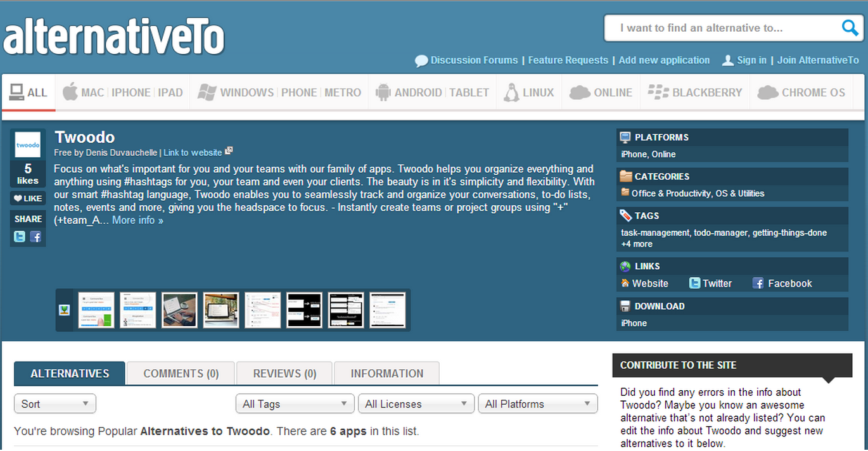Click the Discussion Forums speech bubble icon

(x=421, y=61)
